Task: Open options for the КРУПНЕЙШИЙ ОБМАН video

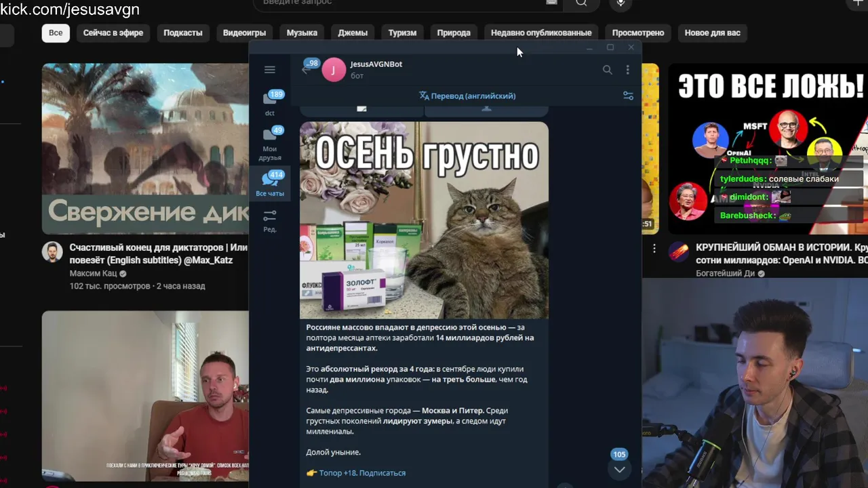Action: point(654,249)
